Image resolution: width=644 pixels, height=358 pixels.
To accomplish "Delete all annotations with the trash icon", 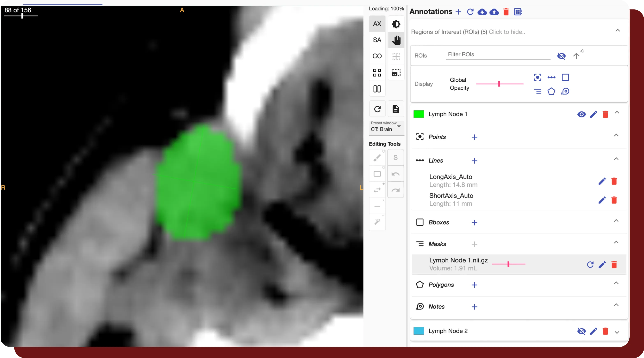I will [506, 12].
